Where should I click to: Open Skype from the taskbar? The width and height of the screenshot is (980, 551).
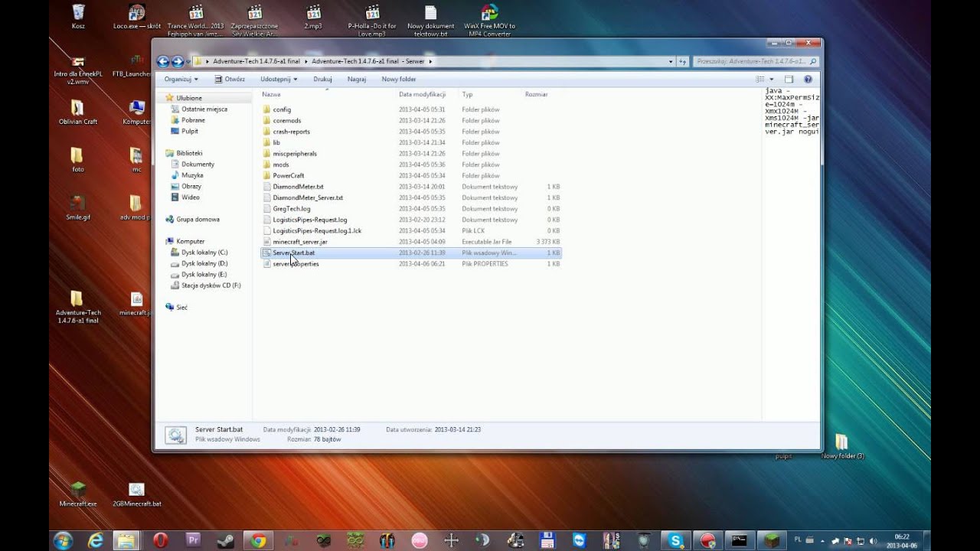pyautogui.click(x=675, y=540)
